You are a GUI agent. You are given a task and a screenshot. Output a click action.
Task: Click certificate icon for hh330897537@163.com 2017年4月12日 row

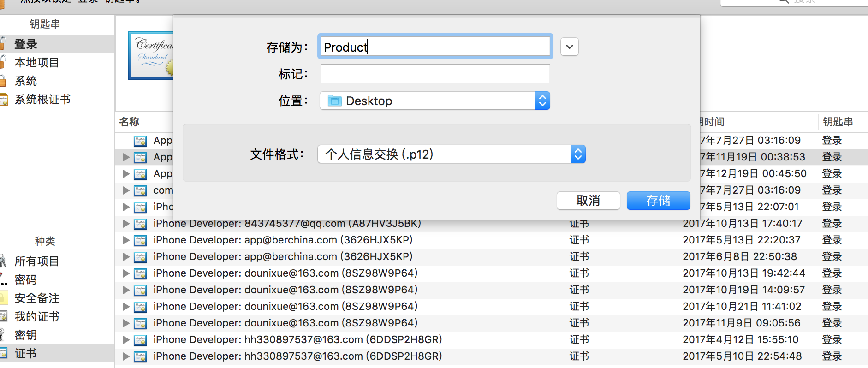(140, 340)
